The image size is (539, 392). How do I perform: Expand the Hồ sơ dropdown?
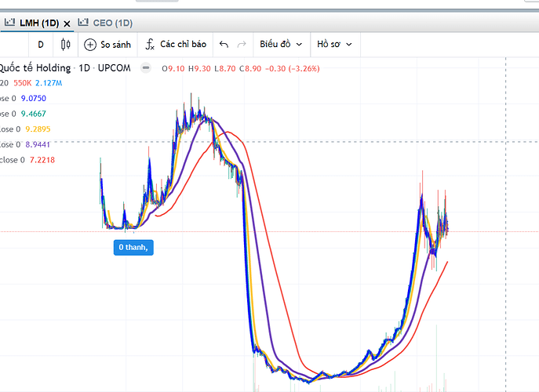[335, 45]
